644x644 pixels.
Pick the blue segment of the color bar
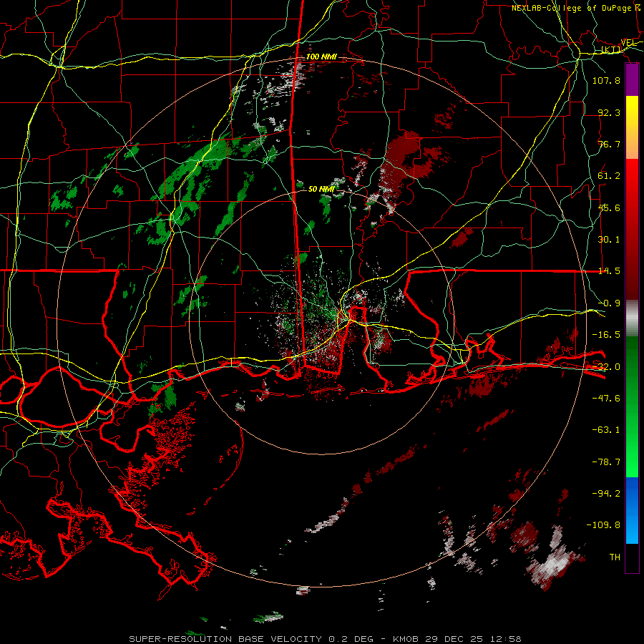(632, 510)
